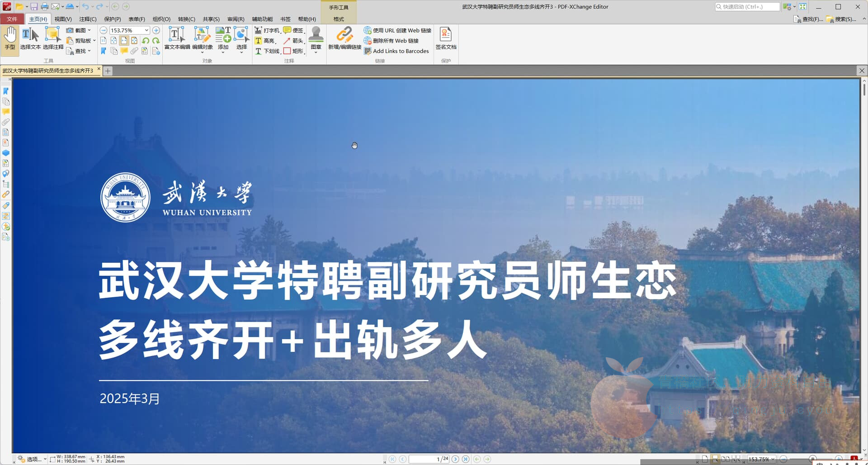Switch to the 转换(C) ribbon tab
Screen dimensions: 868x465
[186, 19]
